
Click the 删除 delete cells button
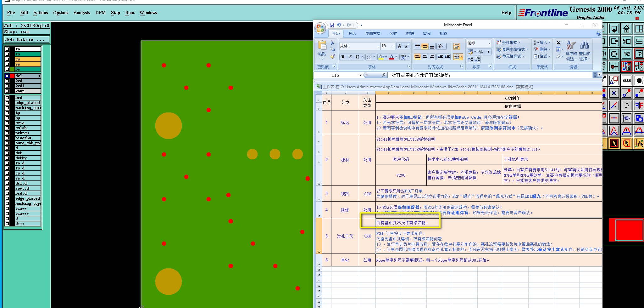point(541,49)
